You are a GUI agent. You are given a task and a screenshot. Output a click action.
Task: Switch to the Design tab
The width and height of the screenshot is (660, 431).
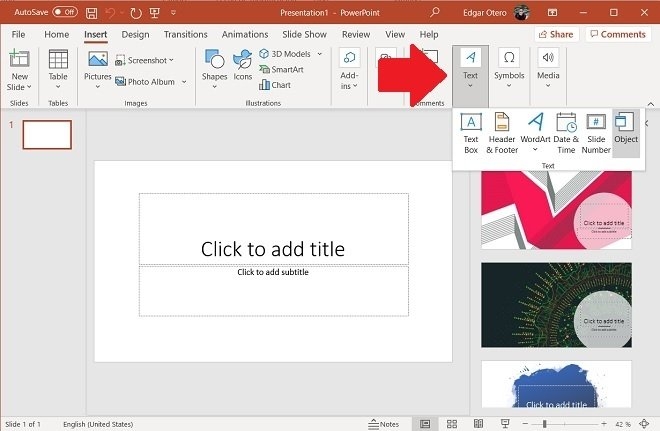[135, 34]
